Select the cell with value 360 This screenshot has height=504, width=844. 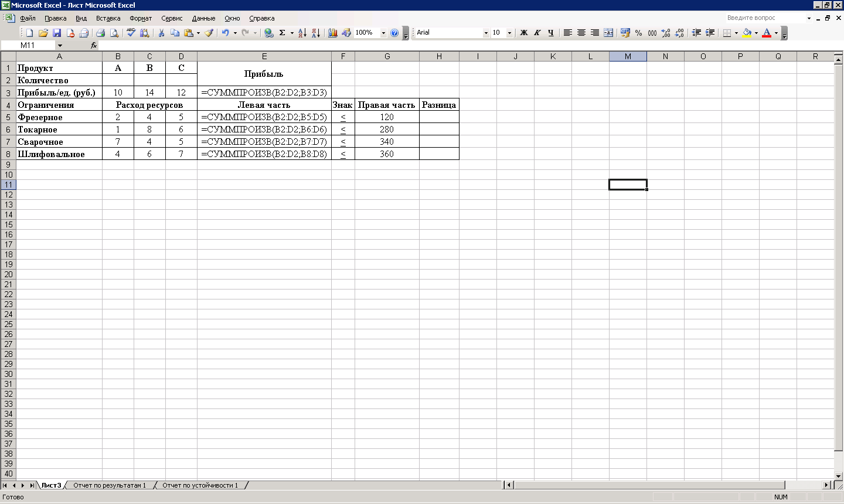[x=387, y=154]
